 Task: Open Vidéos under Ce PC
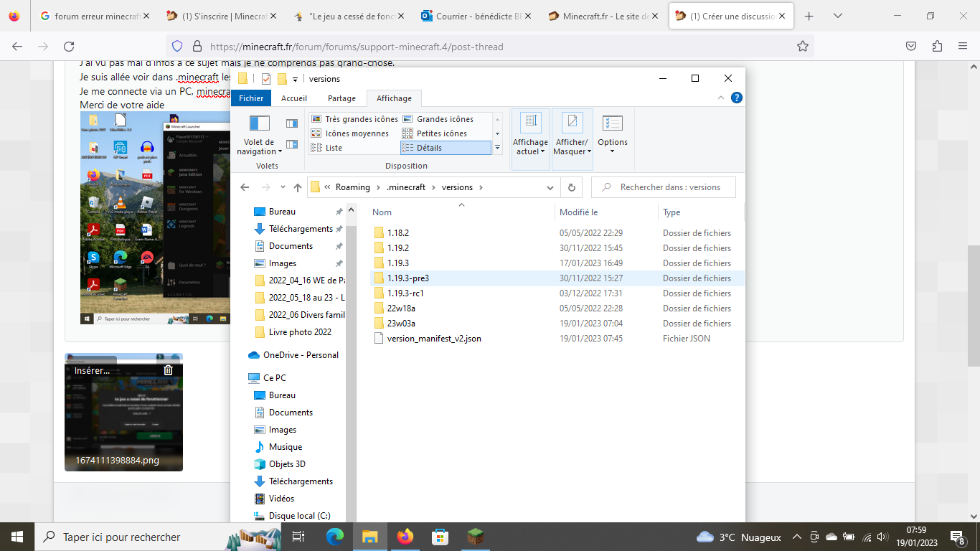[x=281, y=499]
